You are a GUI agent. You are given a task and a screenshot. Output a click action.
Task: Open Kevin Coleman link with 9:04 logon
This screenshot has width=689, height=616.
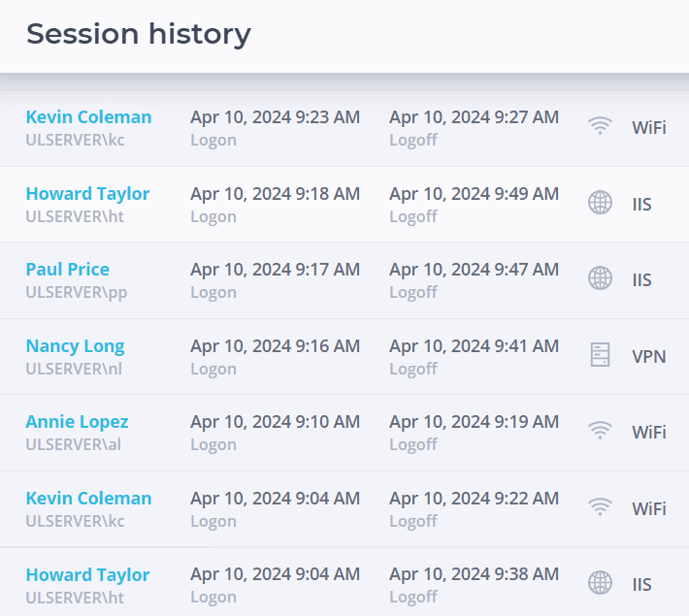tap(88, 499)
